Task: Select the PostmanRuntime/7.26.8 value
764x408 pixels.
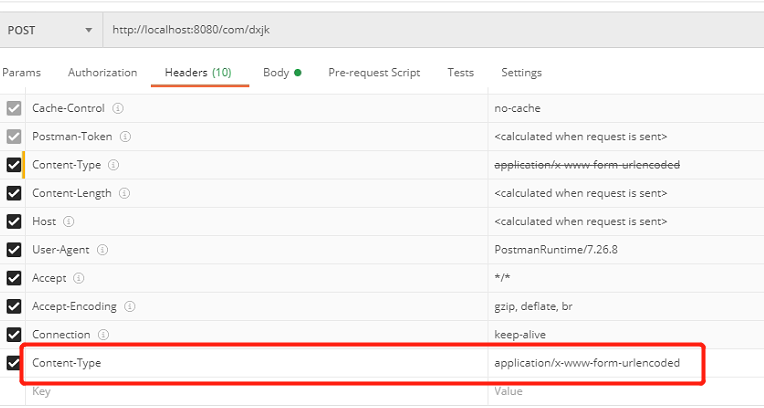Action: pyautogui.click(x=556, y=250)
